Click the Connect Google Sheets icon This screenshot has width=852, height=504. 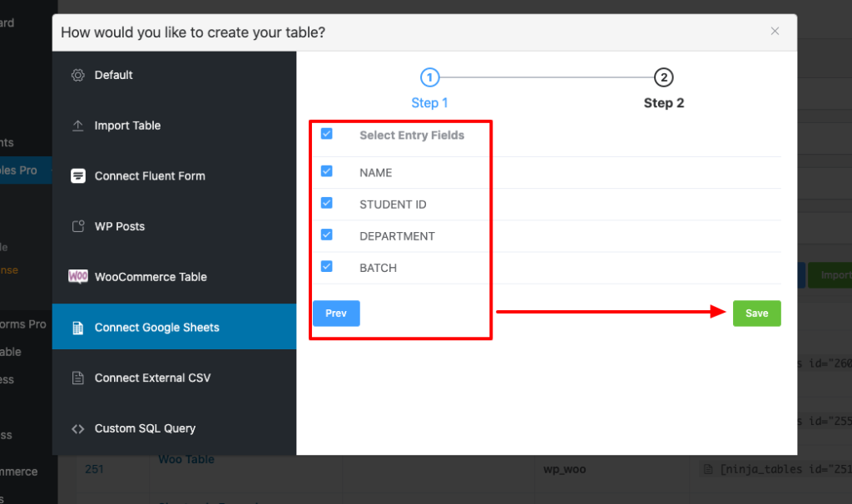pos(77,328)
